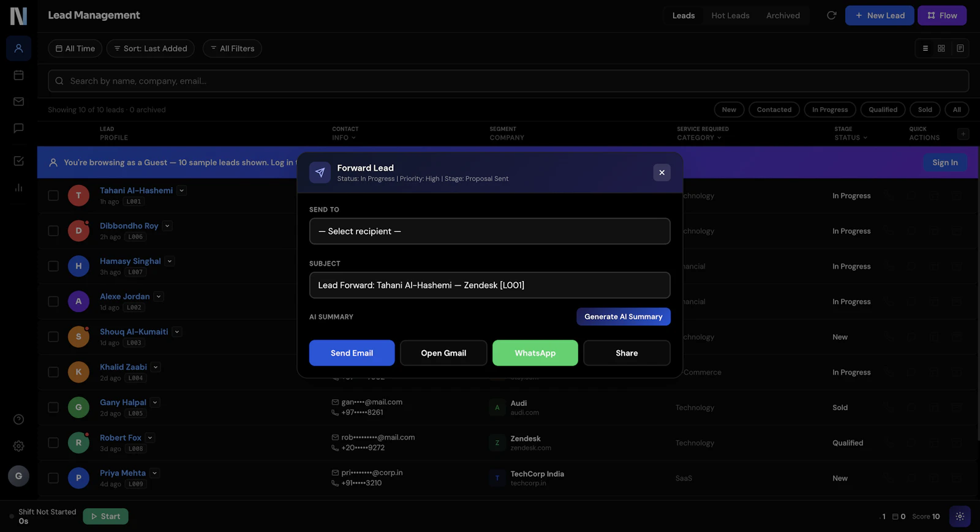Select the Alexe Jordan row checkbox
The image size is (980, 532).
(53, 301)
